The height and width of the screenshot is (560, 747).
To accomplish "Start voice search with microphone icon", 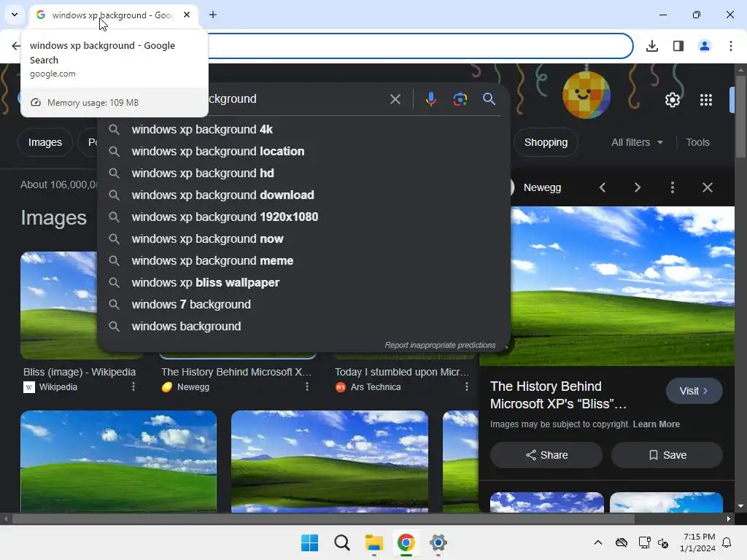I will pos(430,99).
